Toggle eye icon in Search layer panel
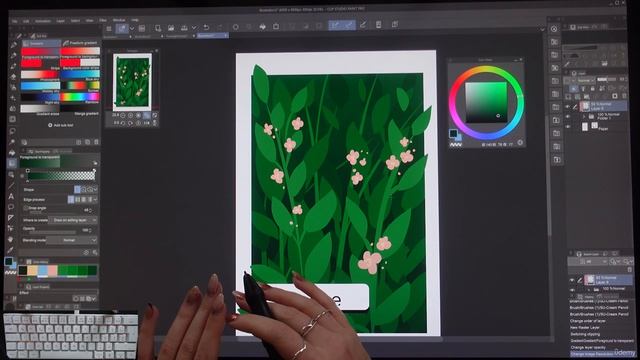This screenshot has height=360, width=640. 572,280
